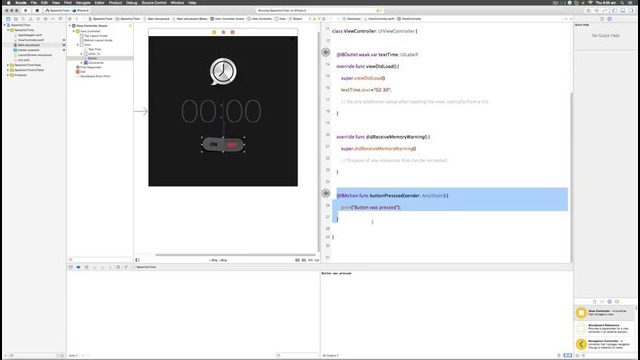Select AppDelegate.swift in navigator

point(30,35)
